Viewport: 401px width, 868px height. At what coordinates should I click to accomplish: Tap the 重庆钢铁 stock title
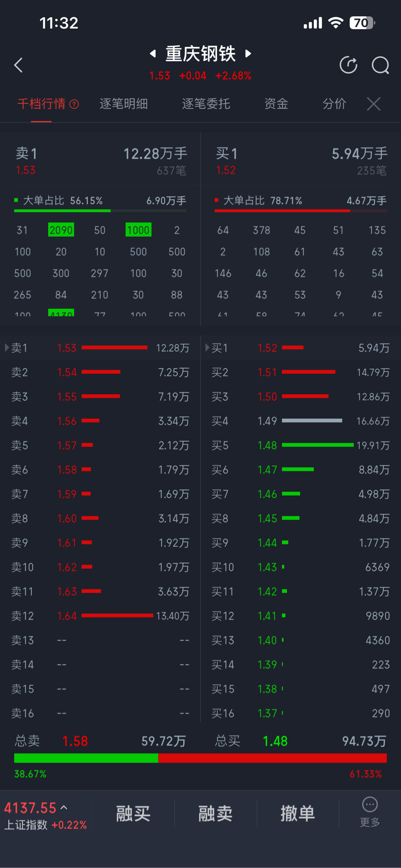[x=200, y=53]
